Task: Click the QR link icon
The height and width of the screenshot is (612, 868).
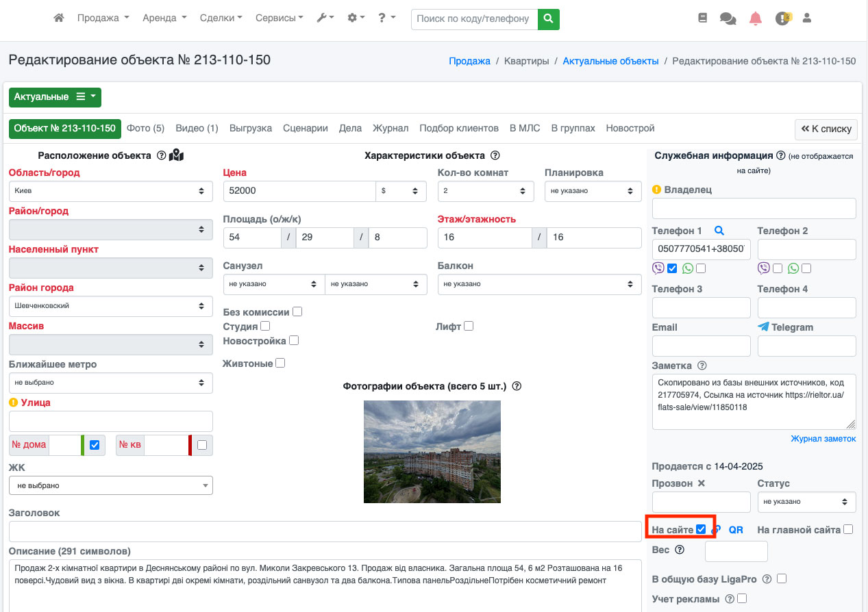Action: click(x=735, y=530)
